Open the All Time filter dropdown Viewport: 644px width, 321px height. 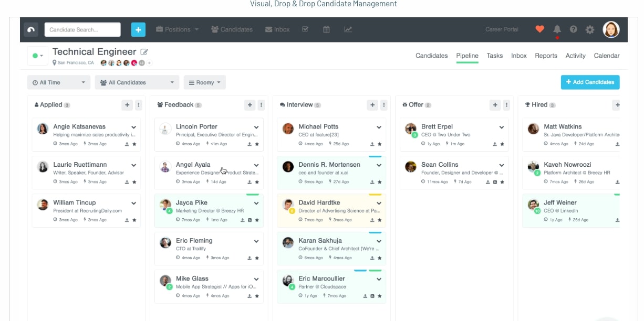[x=58, y=82]
